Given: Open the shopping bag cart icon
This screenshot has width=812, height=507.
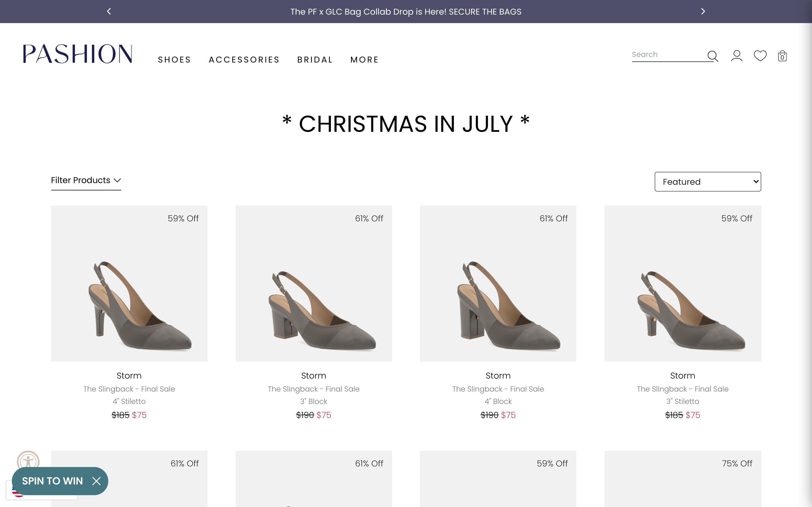Looking at the screenshot, I should point(782,56).
